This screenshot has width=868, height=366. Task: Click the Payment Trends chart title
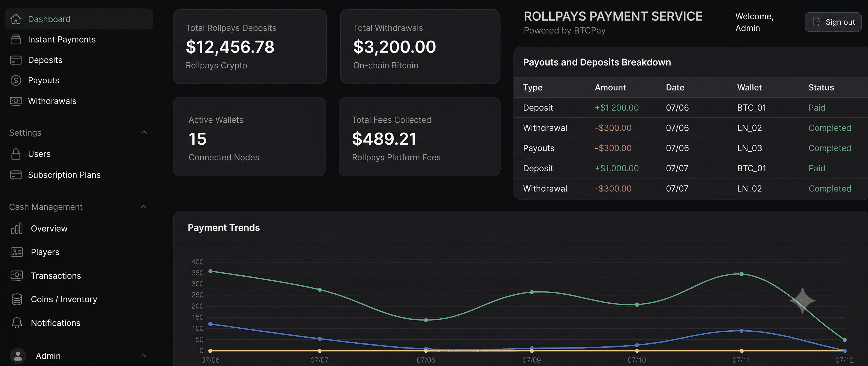[224, 227]
